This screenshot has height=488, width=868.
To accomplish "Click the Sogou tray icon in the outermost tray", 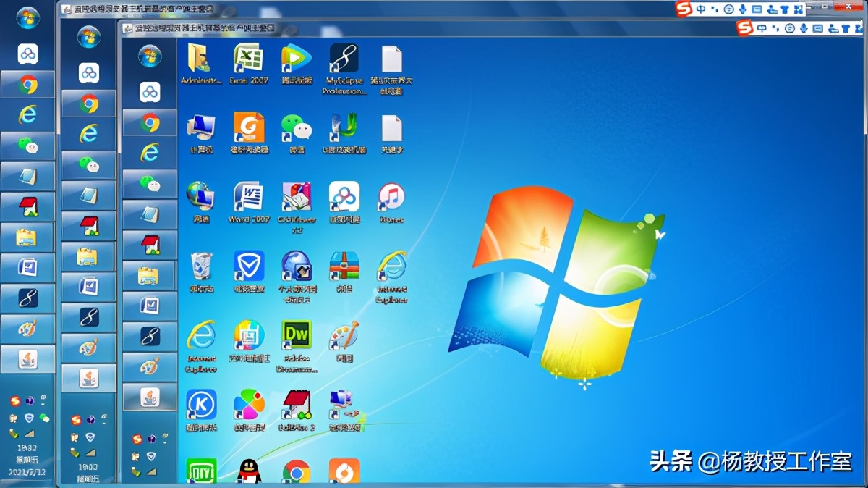I will click(x=14, y=401).
